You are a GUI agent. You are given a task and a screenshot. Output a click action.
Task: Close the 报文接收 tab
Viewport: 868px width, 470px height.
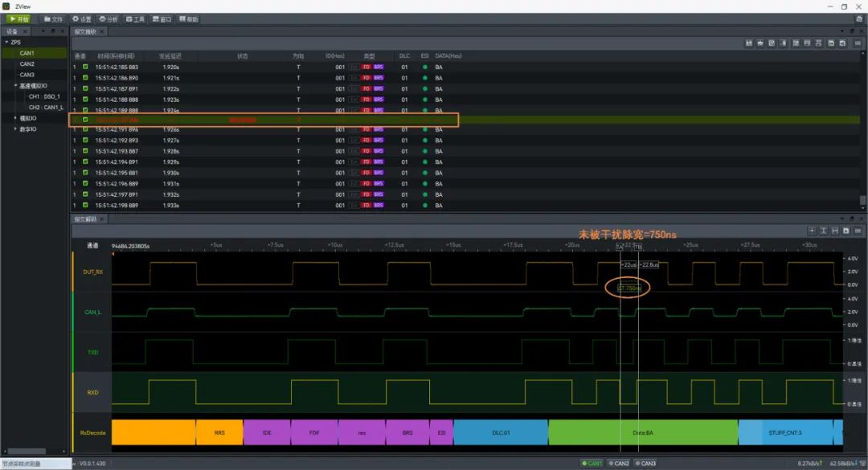click(102, 31)
